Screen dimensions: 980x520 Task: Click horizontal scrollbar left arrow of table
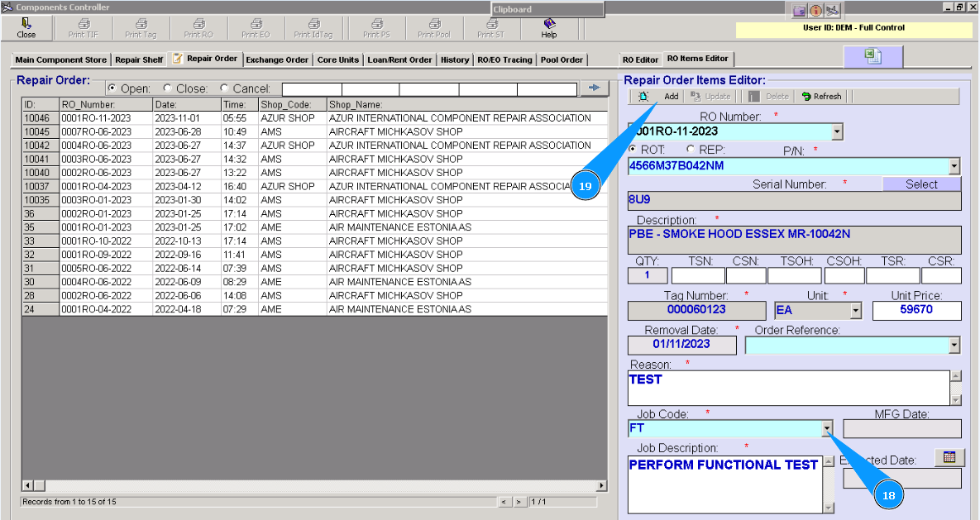pyautogui.click(x=27, y=485)
